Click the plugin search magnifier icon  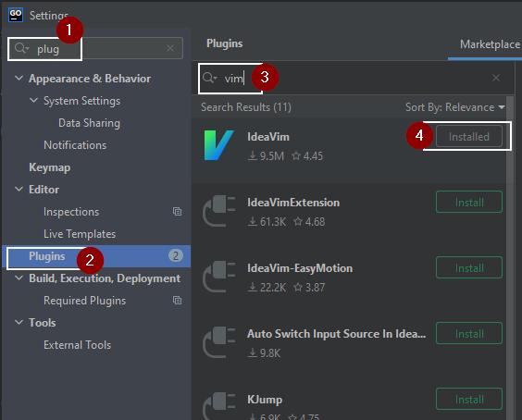pyautogui.click(x=209, y=78)
